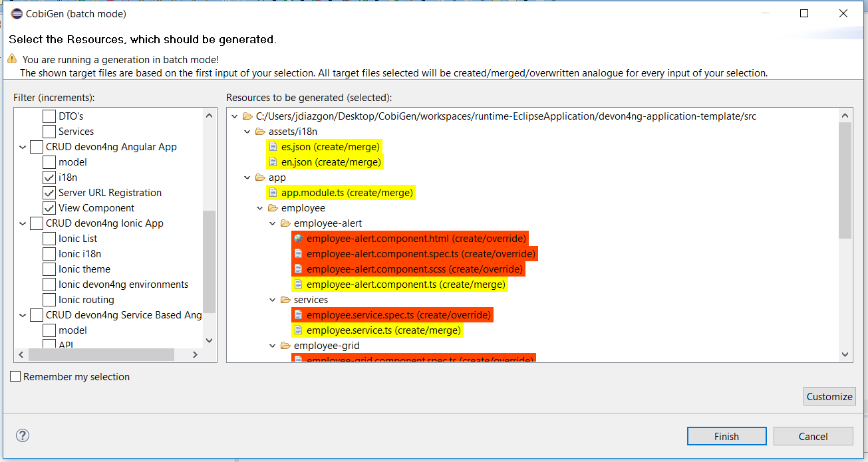868x462 pixels.
Task: Click the globe icon on employee-alert.component.html
Action: coord(297,238)
